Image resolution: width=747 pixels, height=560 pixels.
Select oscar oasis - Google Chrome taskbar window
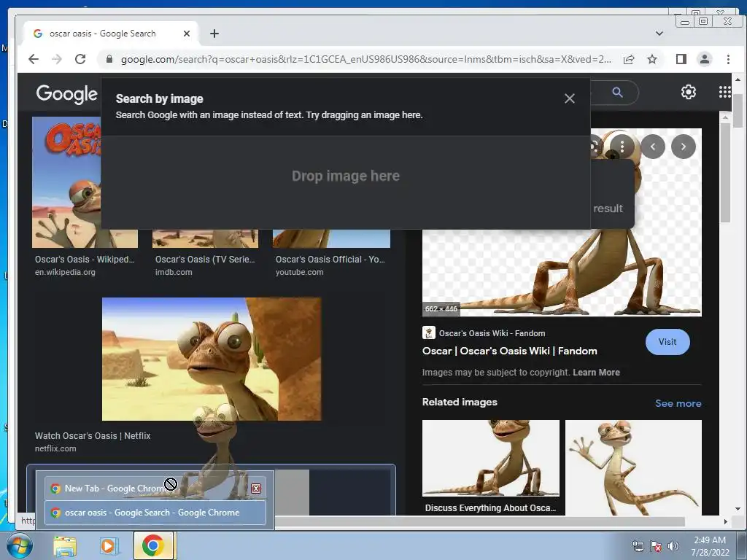point(155,513)
